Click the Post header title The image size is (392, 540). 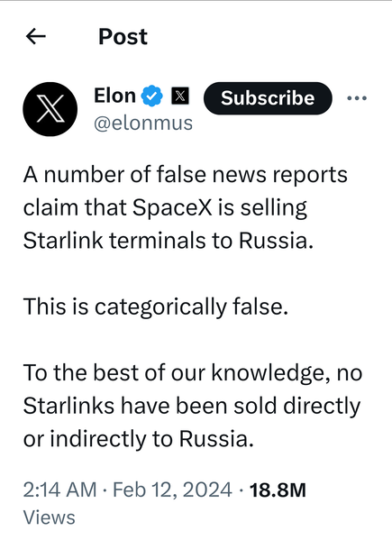tap(123, 36)
